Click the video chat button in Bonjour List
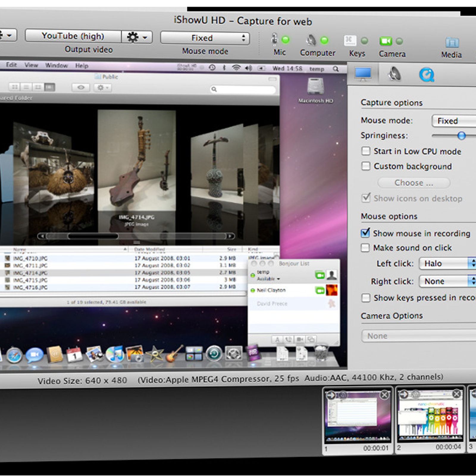This screenshot has width=476, height=476. 300,339
